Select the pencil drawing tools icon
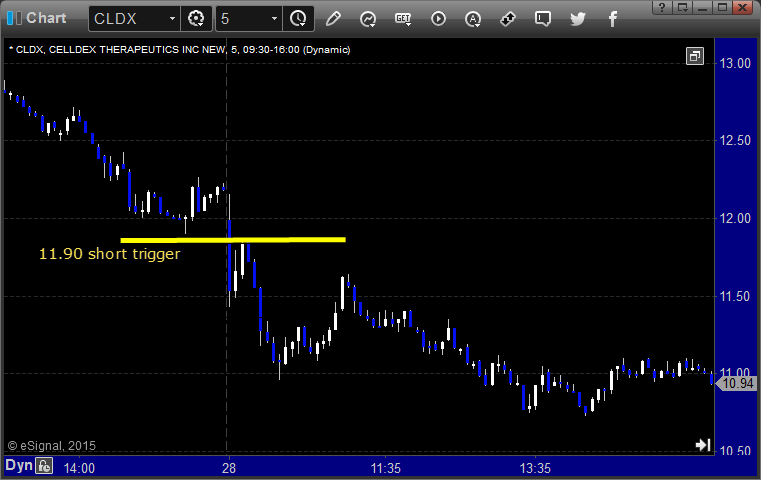Image resolution: width=761 pixels, height=480 pixels. point(333,19)
